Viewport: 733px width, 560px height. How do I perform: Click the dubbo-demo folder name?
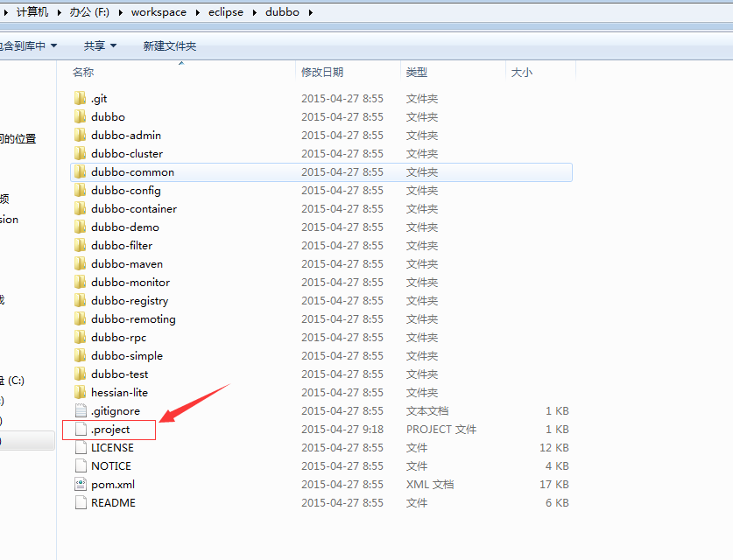tap(125, 227)
